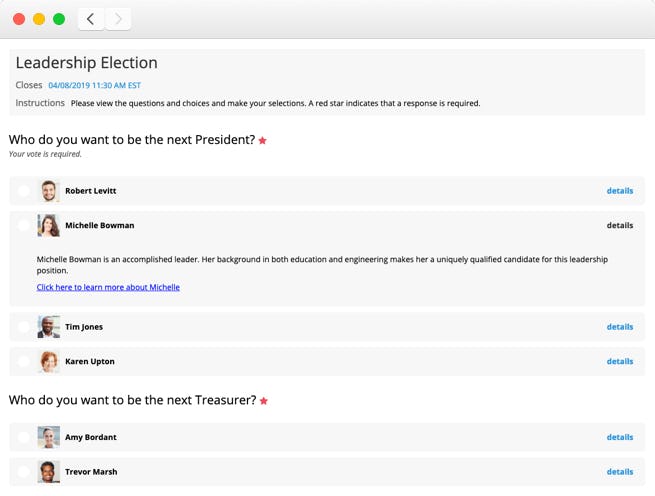The height and width of the screenshot is (496, 655).
Task: Click Amy Bordant's profile photo
Action: [49, 437]
